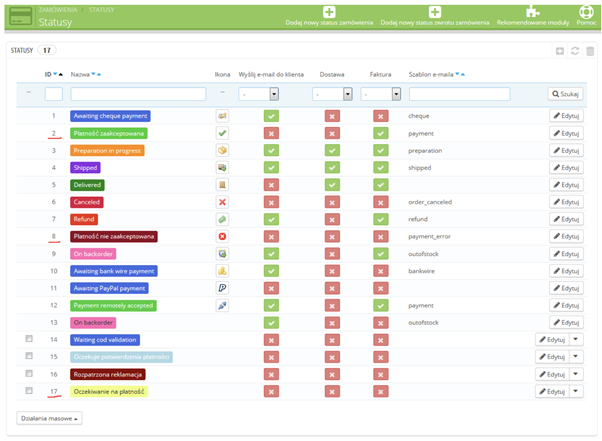Open the recommended modules puzzle icon

[533, 12]
